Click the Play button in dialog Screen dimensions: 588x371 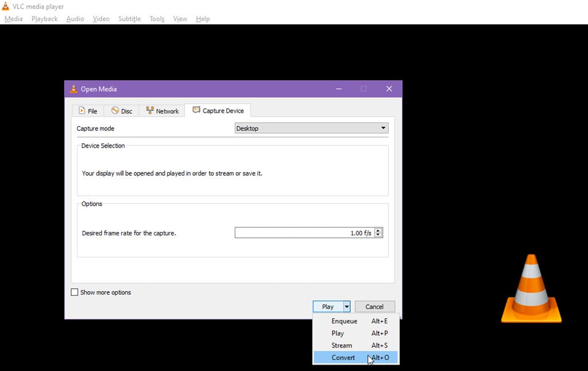pyautogui.click(x=328, y=307)
